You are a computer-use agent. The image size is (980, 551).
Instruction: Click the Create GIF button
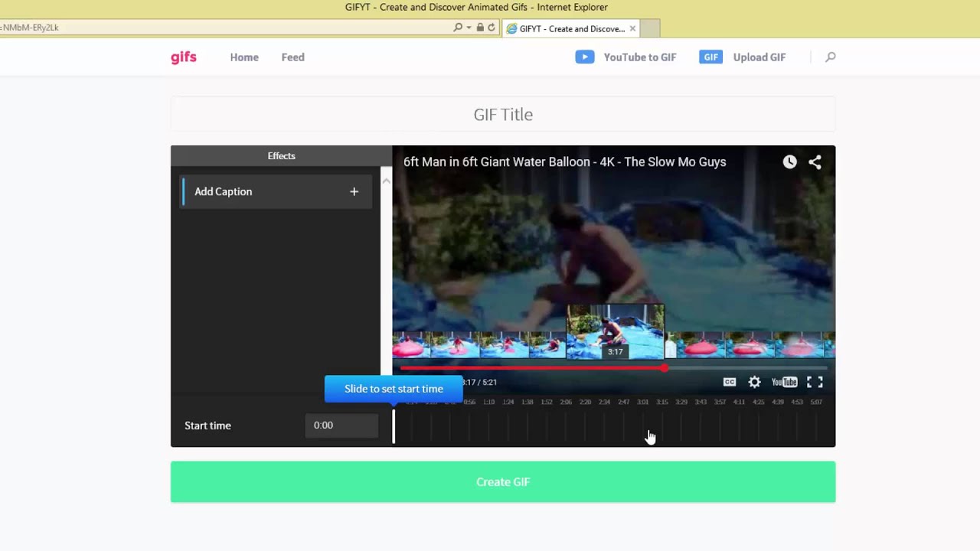[503, 482]
